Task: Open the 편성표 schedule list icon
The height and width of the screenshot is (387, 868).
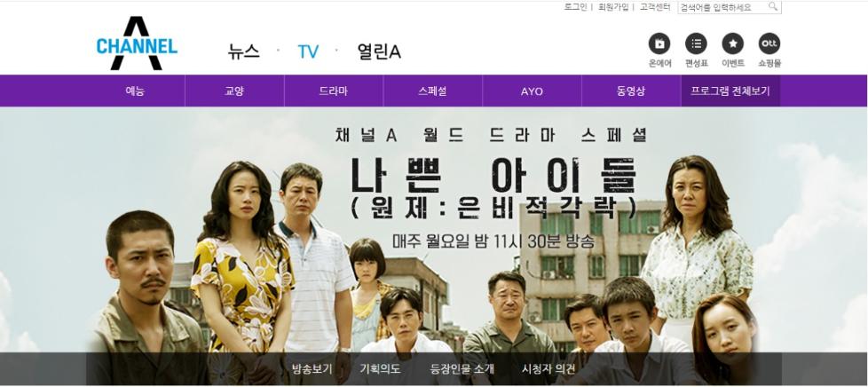Action: pos(696,43)
